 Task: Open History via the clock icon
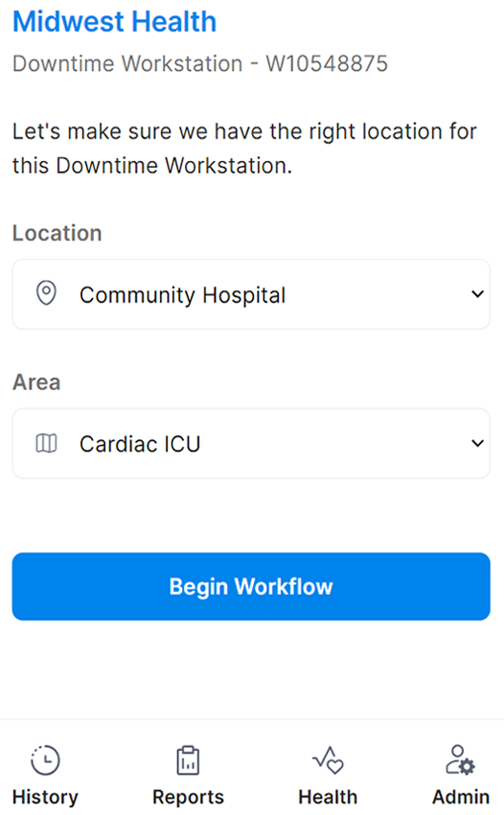[45, 760]
